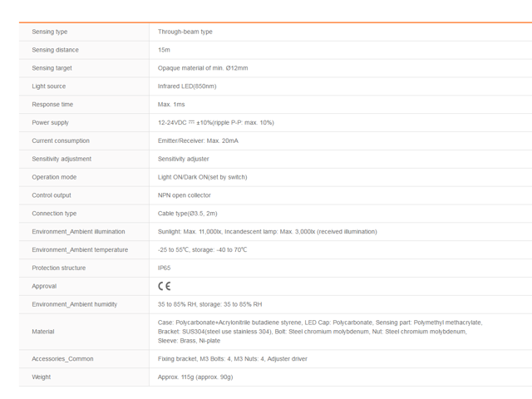Select the Opaque material of min. Ø12mm text
This screenshot has width=532, height=399.
click(x=203, y=68)
